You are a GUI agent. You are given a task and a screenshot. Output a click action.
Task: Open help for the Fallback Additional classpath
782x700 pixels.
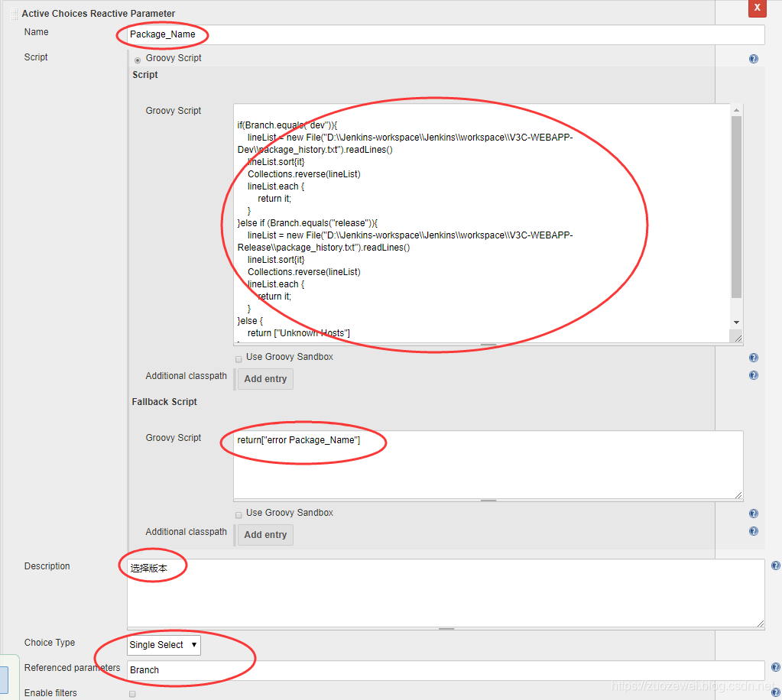[x=754, y=531]
